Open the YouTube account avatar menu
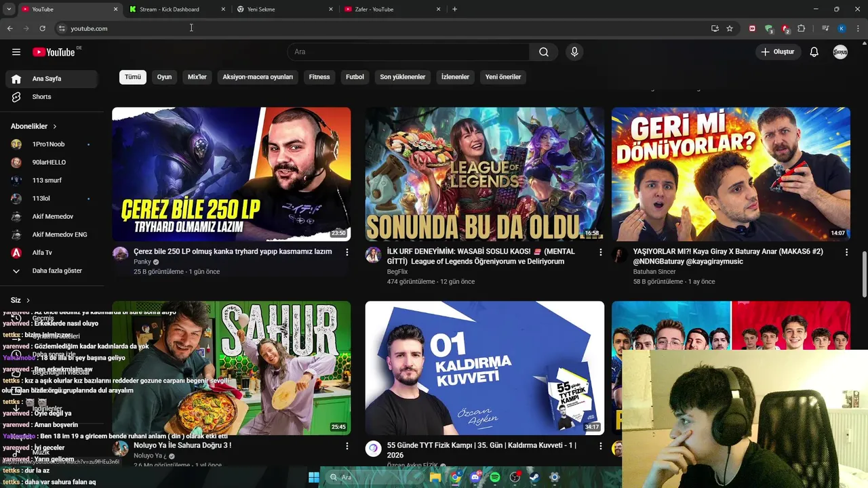Screen dimensions: 868x488 (840, 52)
